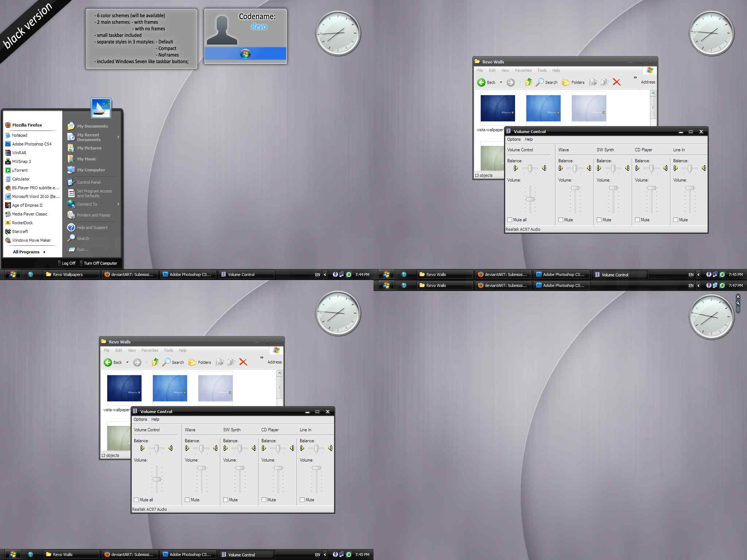Expand toolbar overflow chevron in lower Revo Walls window
Viewport: 747px width, 560px height.
[262, 357]
